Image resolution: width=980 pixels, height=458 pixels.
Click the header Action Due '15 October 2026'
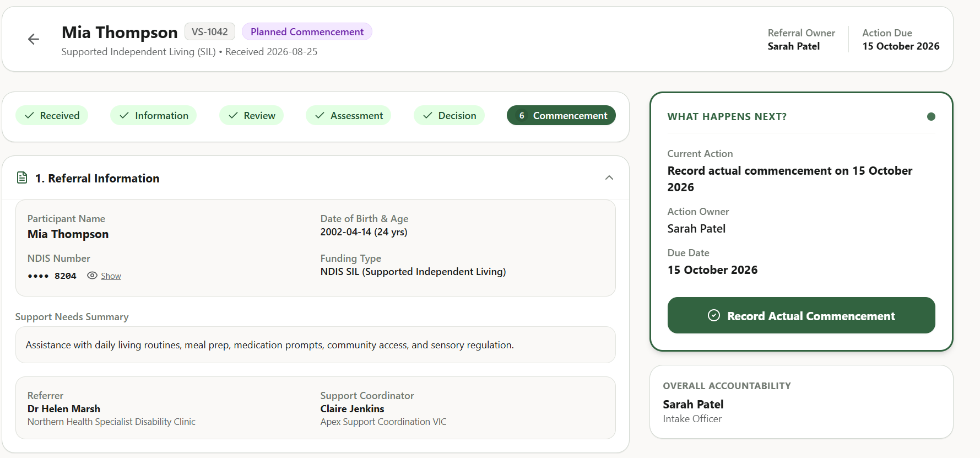pyautogui.click(x=901, y=46)
